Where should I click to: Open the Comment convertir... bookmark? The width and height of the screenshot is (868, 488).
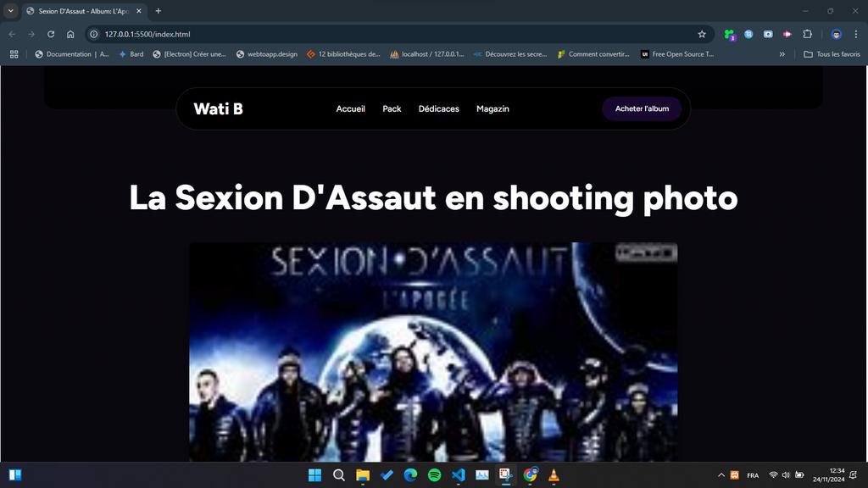point(593,54)
